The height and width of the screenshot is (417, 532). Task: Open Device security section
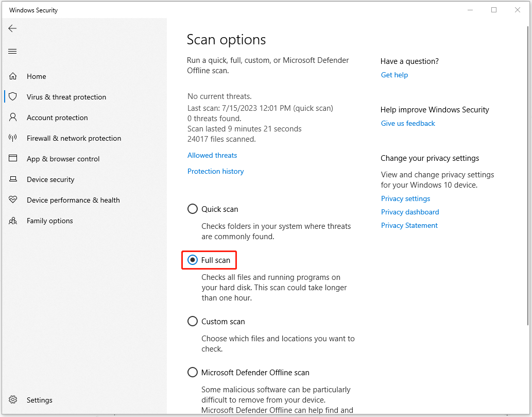(x=50, y=180)
